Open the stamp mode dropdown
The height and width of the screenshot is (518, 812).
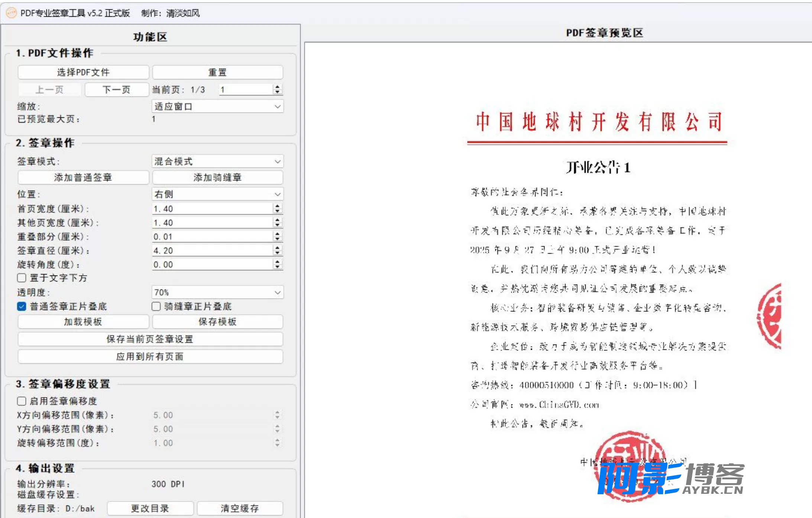[217, 162]
